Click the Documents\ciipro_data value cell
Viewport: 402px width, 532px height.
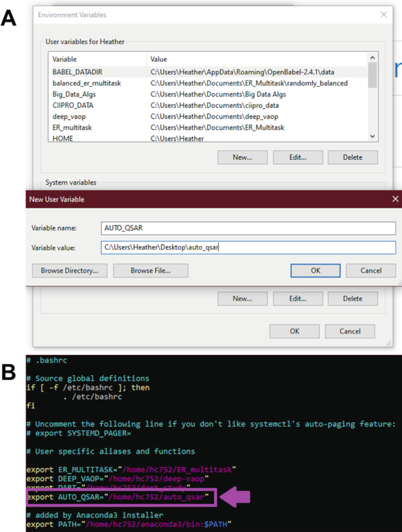[215, 105]
